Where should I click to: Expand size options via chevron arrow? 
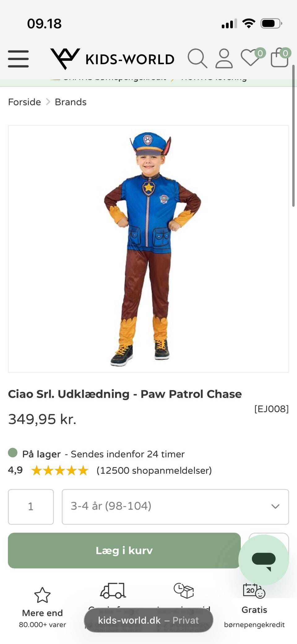coord(275,506)
